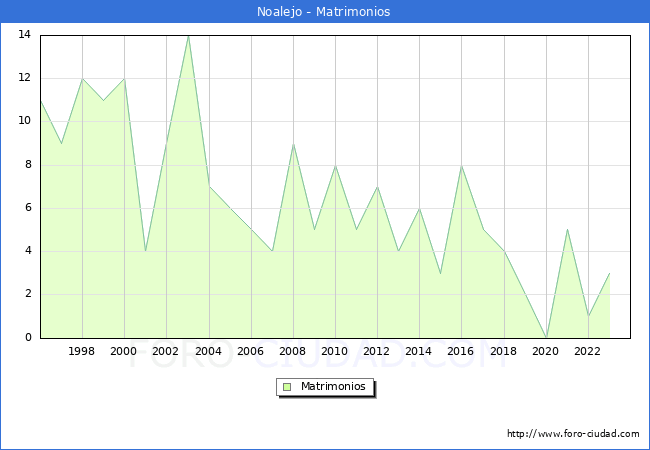The image size is (650, 450).
Task: Click the Matrimonios legend label
Action: tap(333, 386)
